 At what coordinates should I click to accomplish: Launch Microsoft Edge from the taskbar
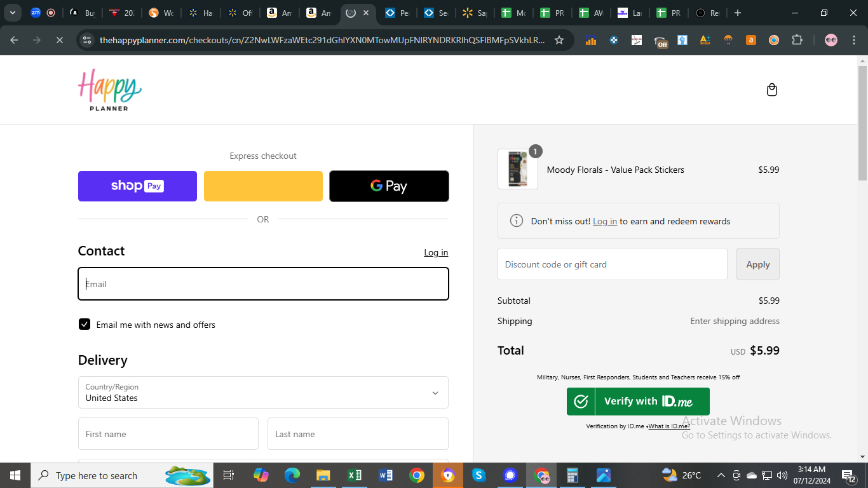[x=292, y=475]
